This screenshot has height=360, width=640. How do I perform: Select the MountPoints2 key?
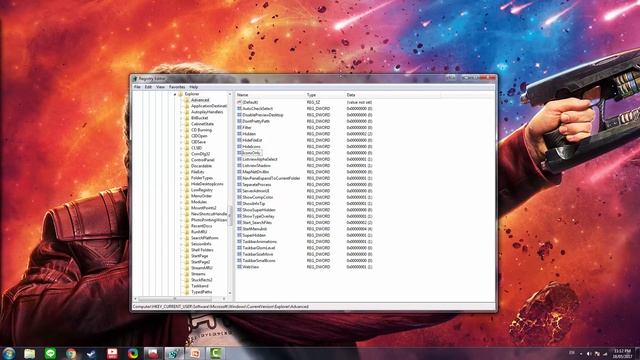click(204, 208)
